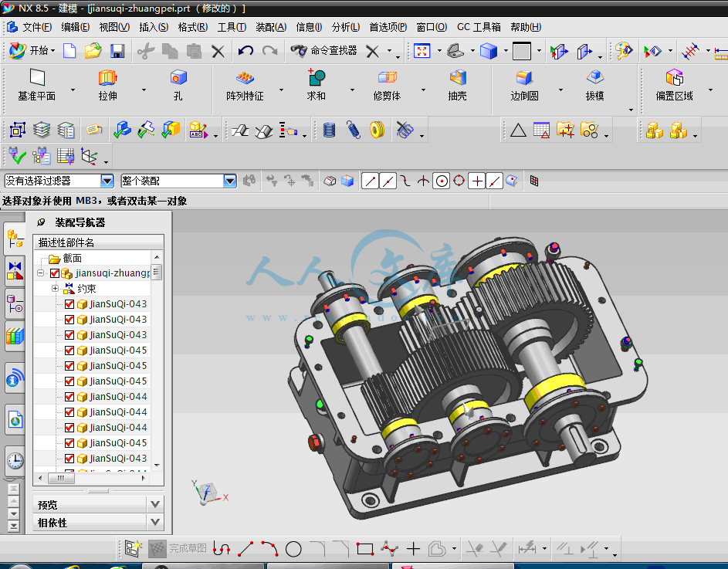This screenshot has height=569, width=728.
Task: Open the 装配(A) menu
Action: click(270, 27)
